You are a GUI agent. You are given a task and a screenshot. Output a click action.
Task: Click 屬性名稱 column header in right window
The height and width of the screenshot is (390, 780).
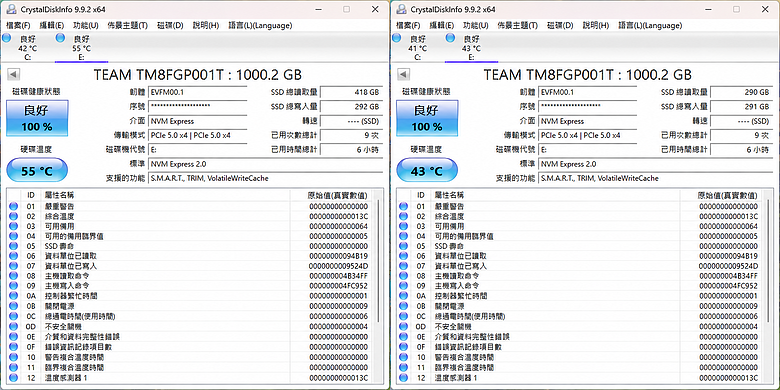pyautogui.click(x=449, y=195)
